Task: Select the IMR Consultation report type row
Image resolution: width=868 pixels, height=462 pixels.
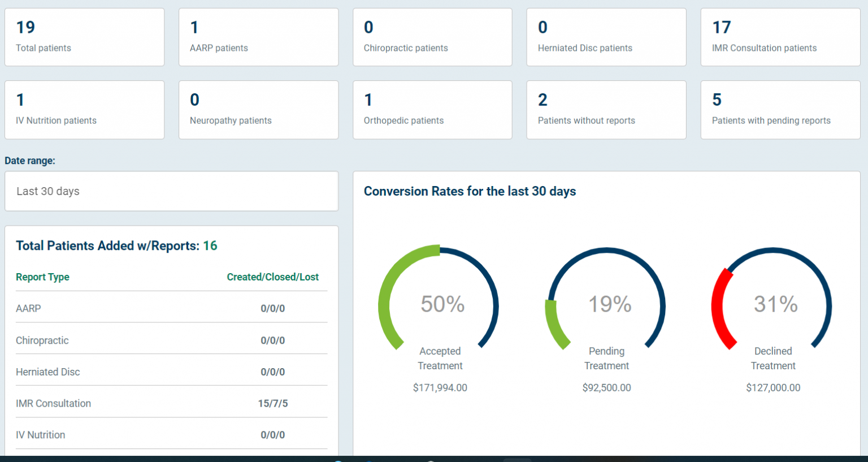Action: [x=172, y=403]
